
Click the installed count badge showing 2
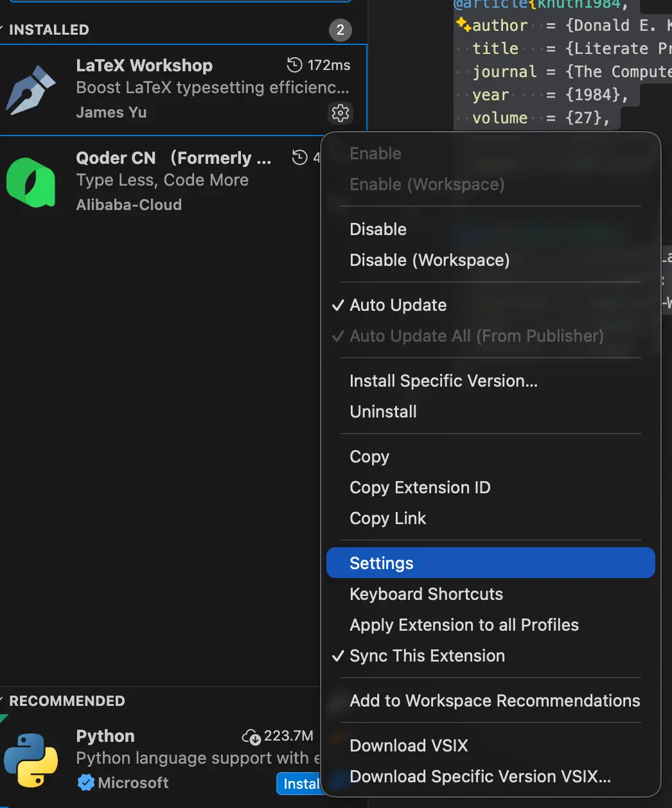pyautogui.click(x=340, y=30)
